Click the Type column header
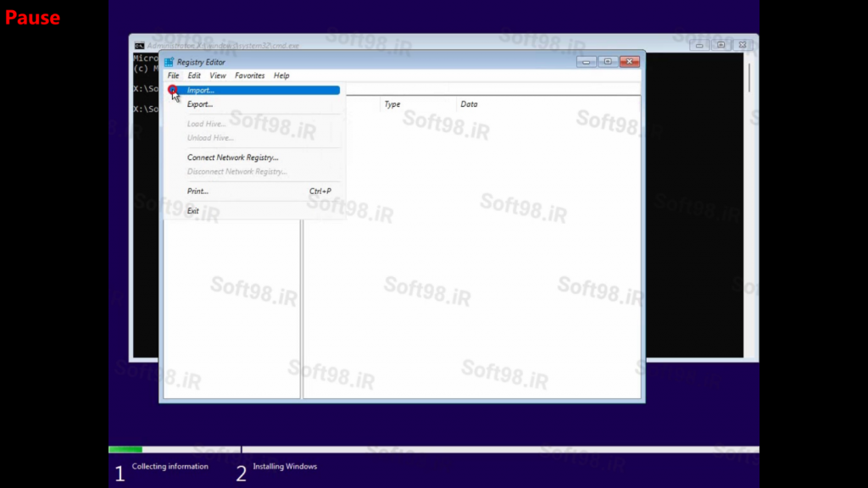The image size is (868, 488). click(x=418, y=104)
